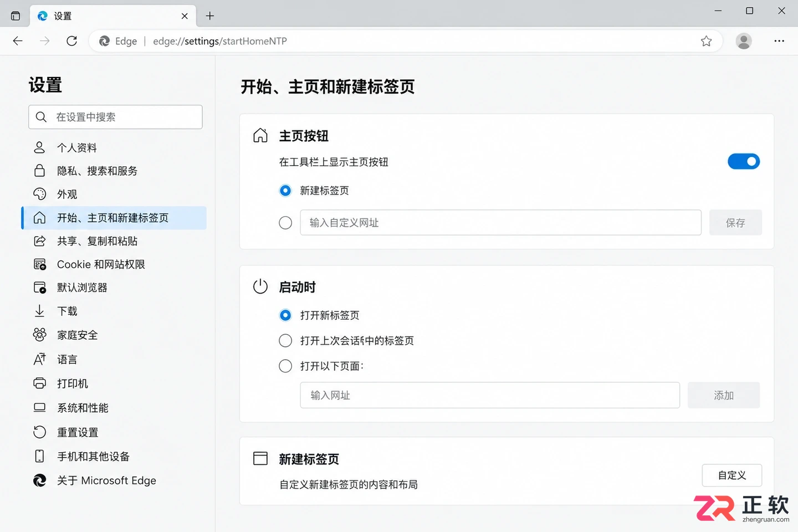Screen dimensions: 798x532
Task: Open the Edge three-dot menu
Action: [779, 41]
